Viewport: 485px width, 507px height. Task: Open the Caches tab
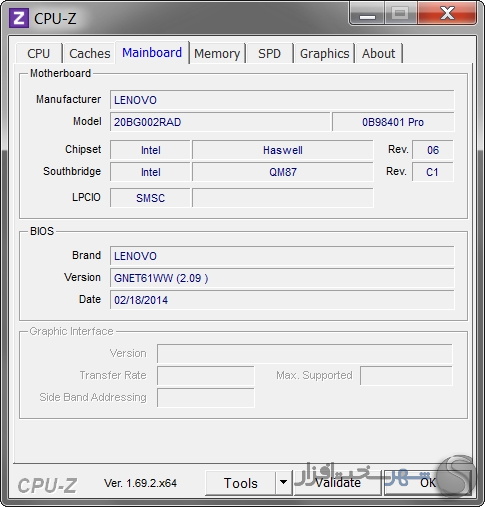point(90,53)
